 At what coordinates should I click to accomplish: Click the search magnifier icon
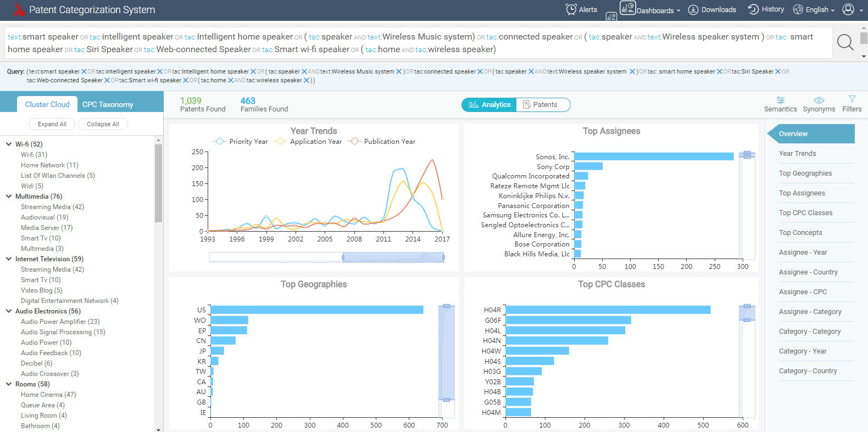point(845,42)
